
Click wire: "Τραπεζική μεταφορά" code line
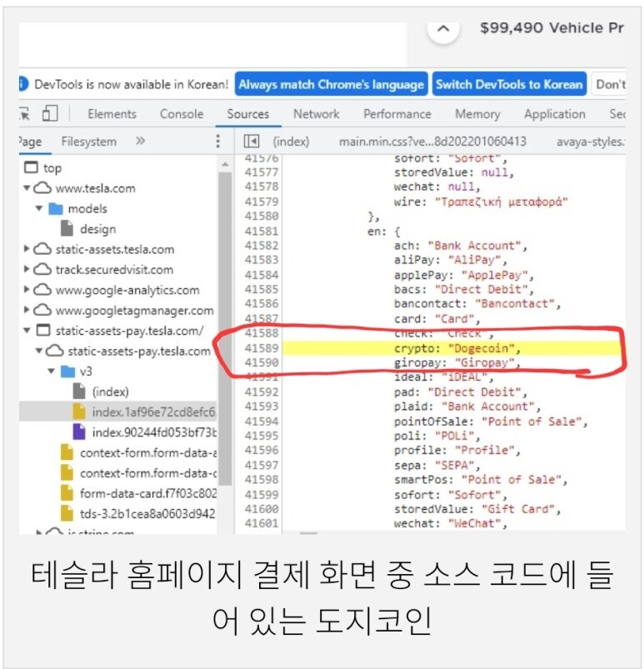tap(481, 202)
